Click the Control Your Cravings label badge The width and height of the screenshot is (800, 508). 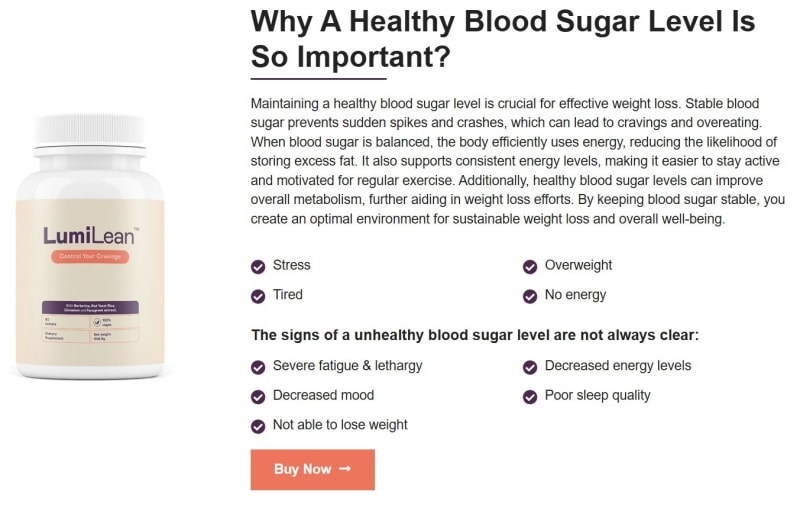pos(90,257)
